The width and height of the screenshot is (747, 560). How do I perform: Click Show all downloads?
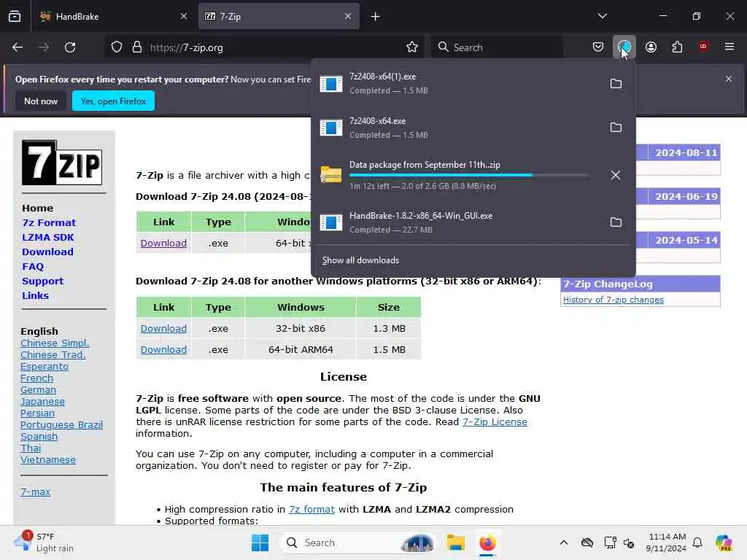click(x=360, y=260)
